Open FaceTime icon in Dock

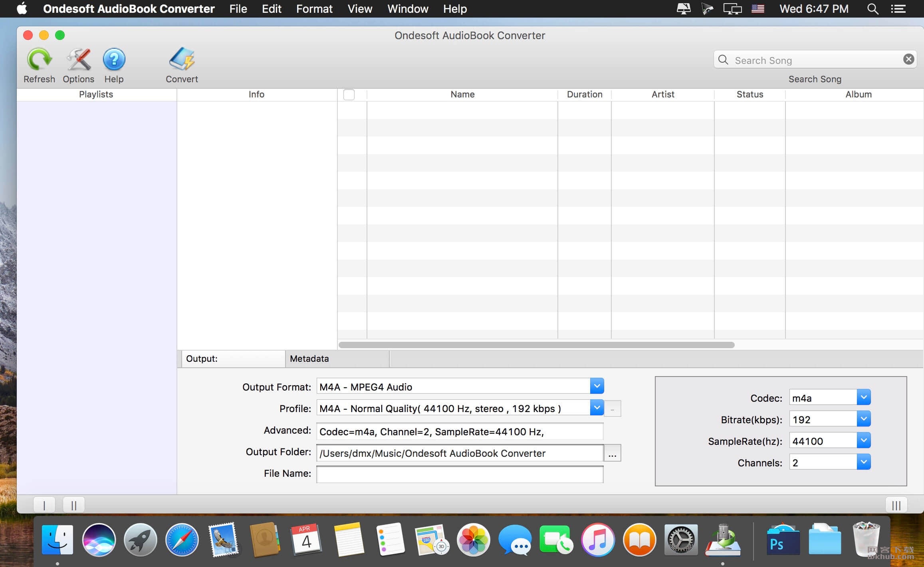(x=556, y=540)
